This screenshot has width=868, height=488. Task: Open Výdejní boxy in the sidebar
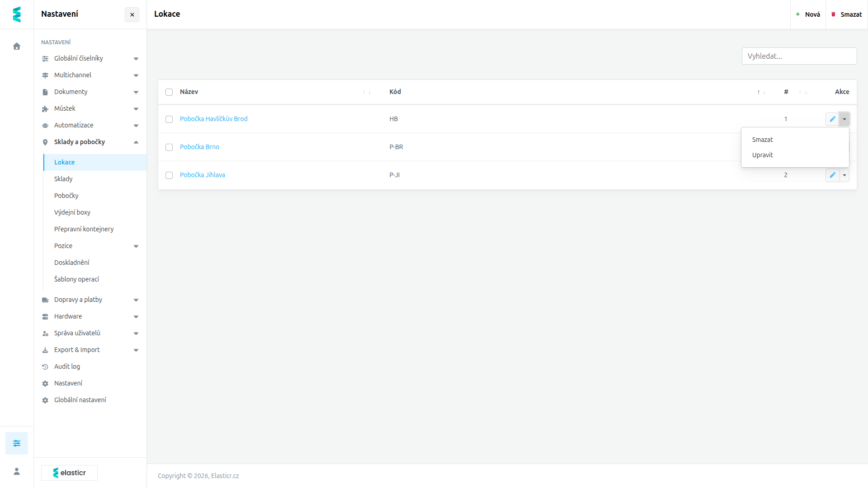(x=95, y=212)
